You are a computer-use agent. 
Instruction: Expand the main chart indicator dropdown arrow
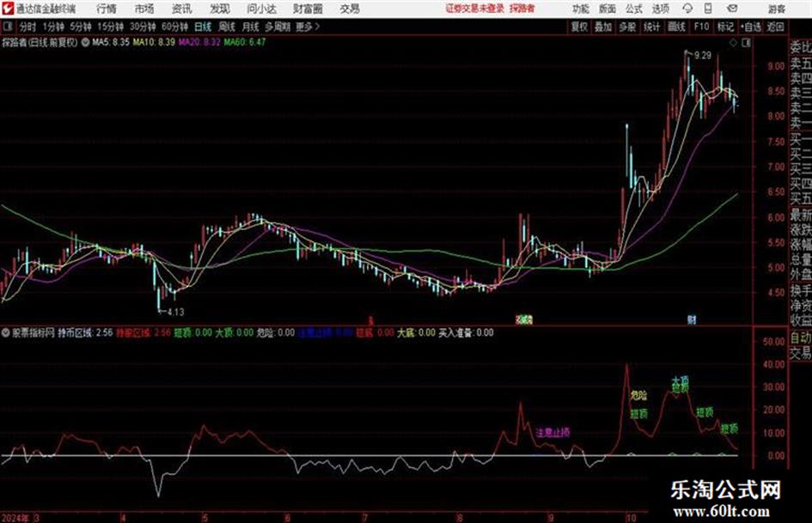pyautogui.click(x=85, y=42)
